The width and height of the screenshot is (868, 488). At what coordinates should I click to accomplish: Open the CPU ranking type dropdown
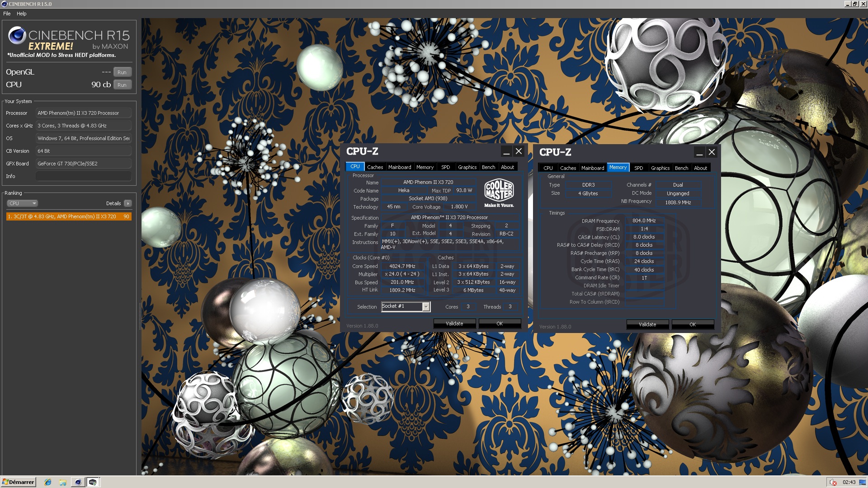[22, 203]
